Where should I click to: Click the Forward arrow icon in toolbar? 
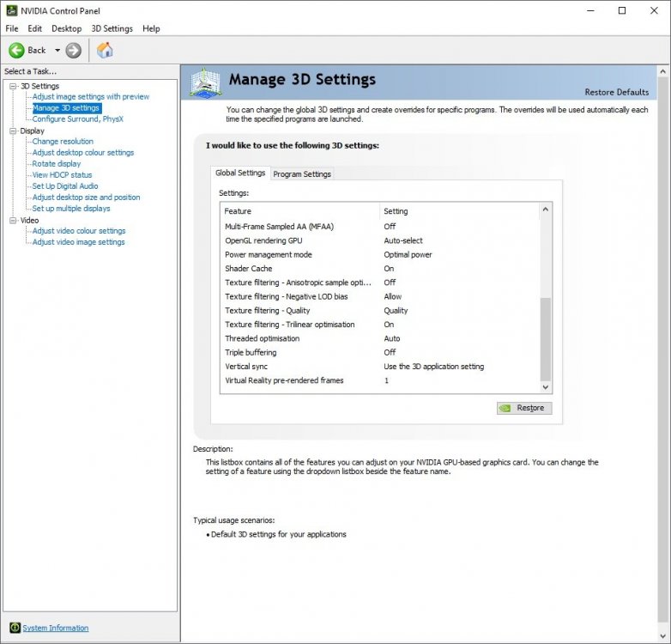tap(74, 51)
